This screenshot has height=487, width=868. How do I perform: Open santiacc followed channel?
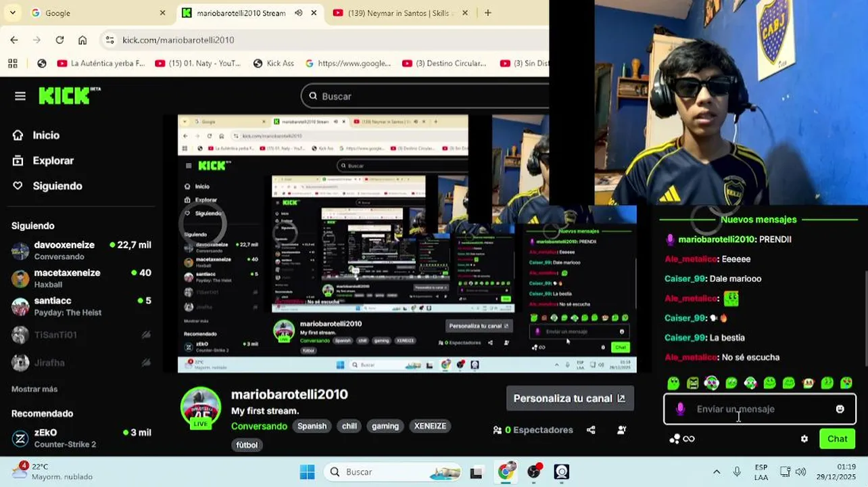click(x=81, y=306)
